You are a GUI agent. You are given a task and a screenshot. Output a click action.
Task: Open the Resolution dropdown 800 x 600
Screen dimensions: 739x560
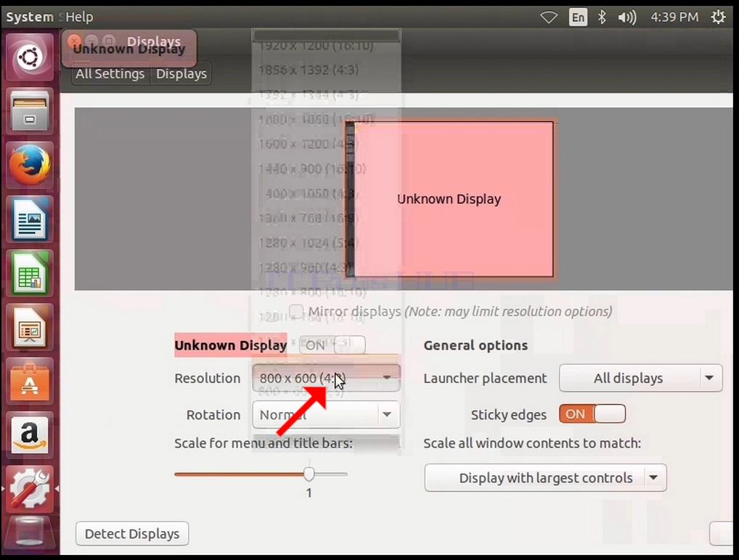[326, 378]
